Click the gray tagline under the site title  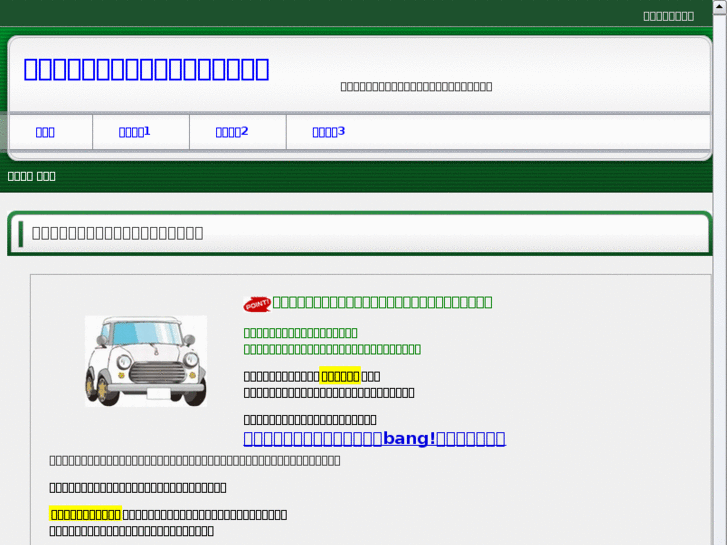(x=416, y=87)
